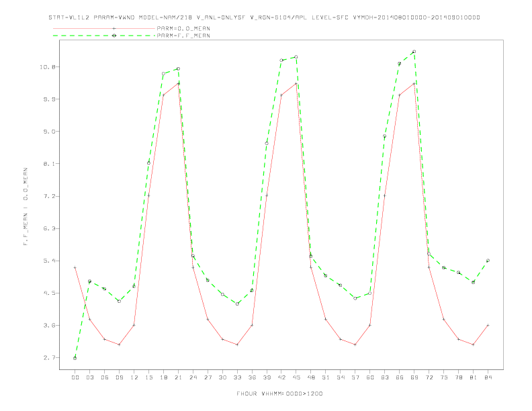Click the PARM=O.O_MEAN legend label
The height and width of the screenshot is (411, 532).
click(x=183, y=28)
